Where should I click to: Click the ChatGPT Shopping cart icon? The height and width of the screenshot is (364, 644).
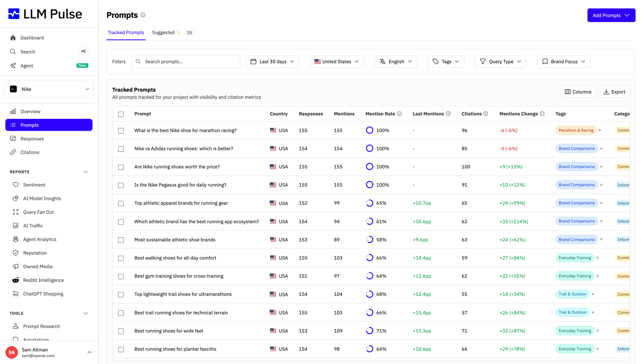click(16, 294)
